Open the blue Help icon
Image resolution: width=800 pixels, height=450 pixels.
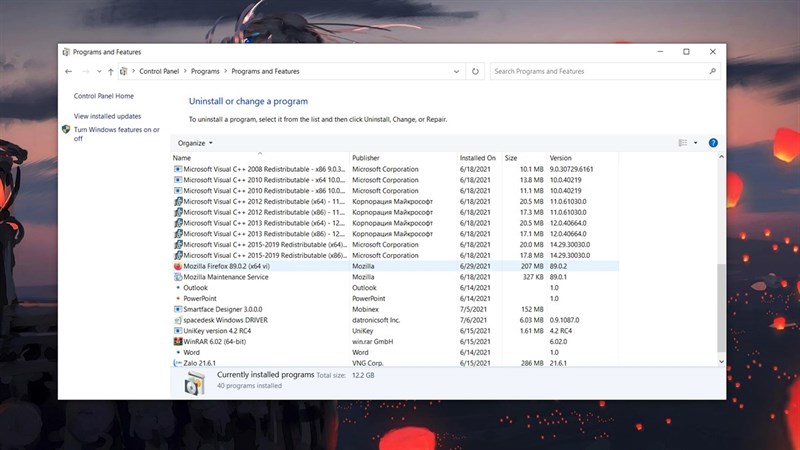point(713,143)
